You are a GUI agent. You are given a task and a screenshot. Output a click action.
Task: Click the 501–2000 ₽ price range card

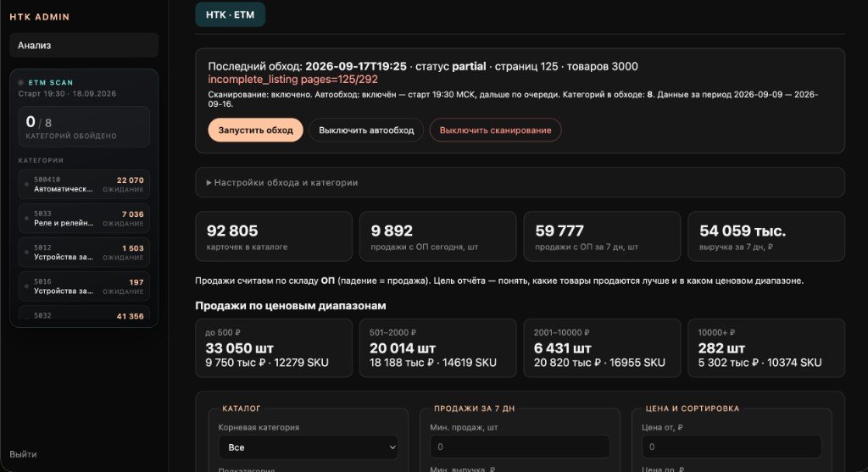(438, 348)
